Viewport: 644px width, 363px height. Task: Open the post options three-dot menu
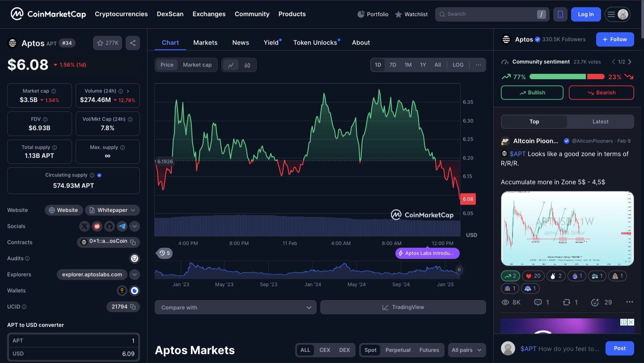(x=630, y=302)
